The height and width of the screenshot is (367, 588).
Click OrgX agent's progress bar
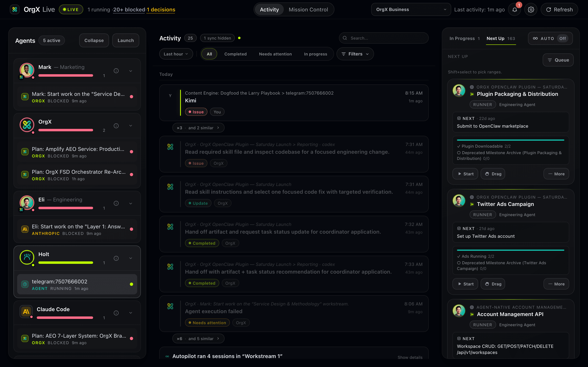click(x=66, y=130)
